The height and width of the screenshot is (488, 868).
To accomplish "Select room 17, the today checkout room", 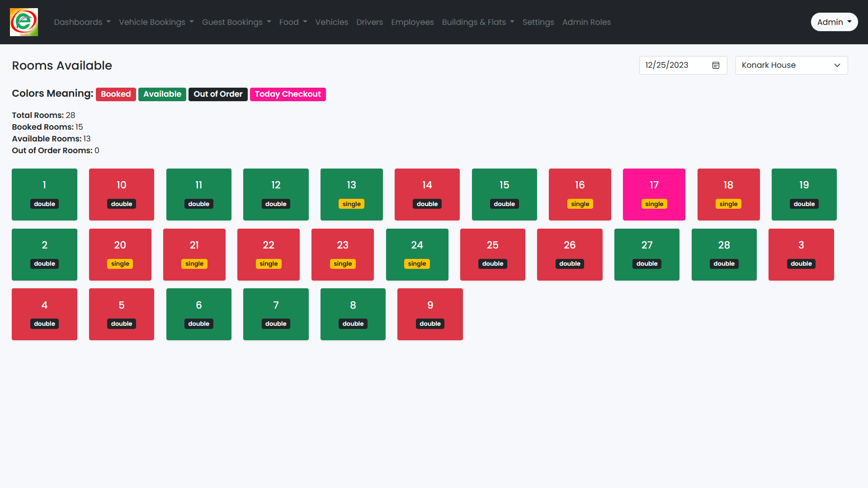I will pos(654,194).
